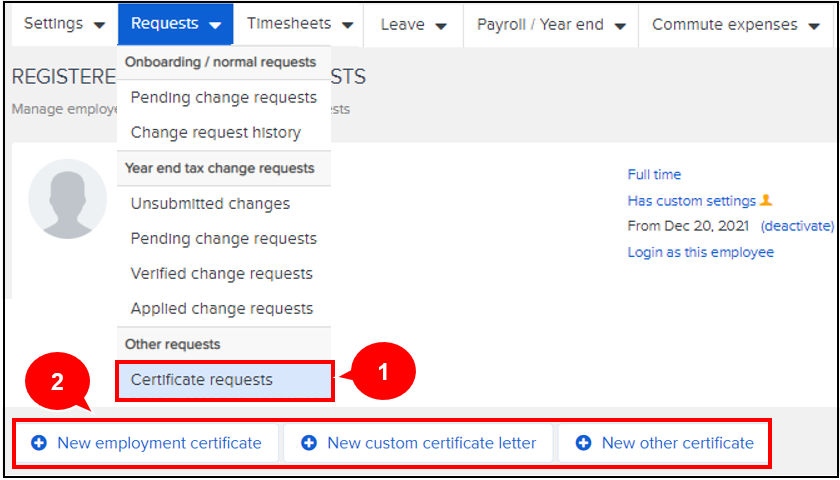
Task: Open Payroll / Year end menu
Action: tap(551, 24)
